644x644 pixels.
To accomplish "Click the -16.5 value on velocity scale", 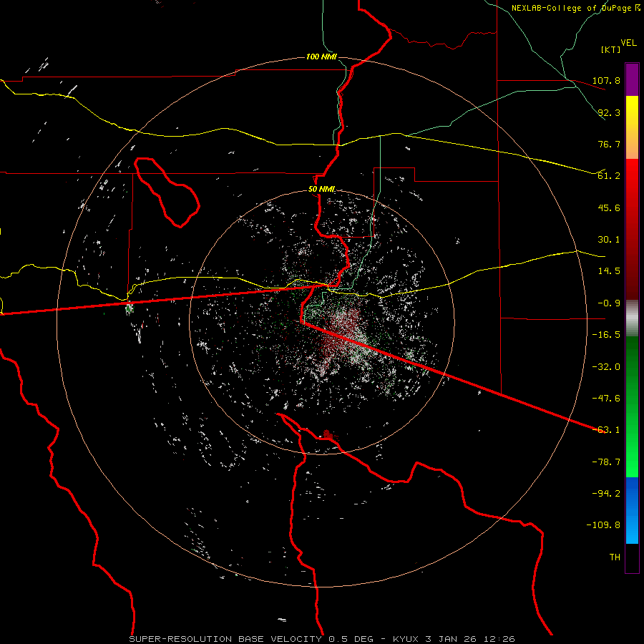I will pos(606,335).
